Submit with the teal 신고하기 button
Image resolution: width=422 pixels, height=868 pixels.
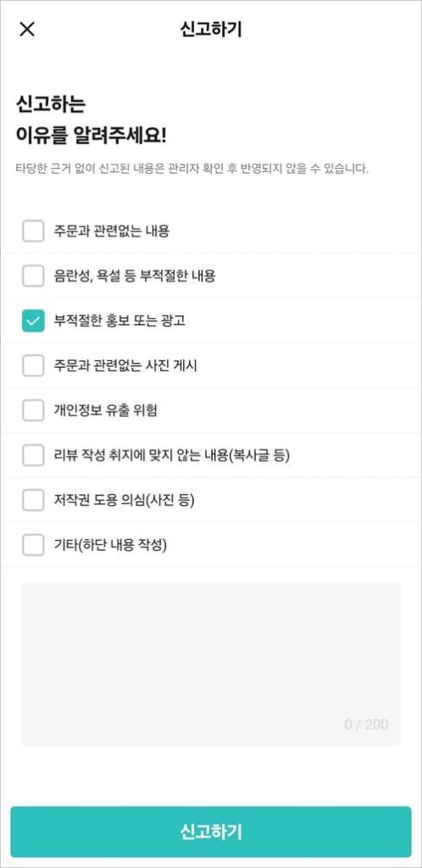[211, 832]
